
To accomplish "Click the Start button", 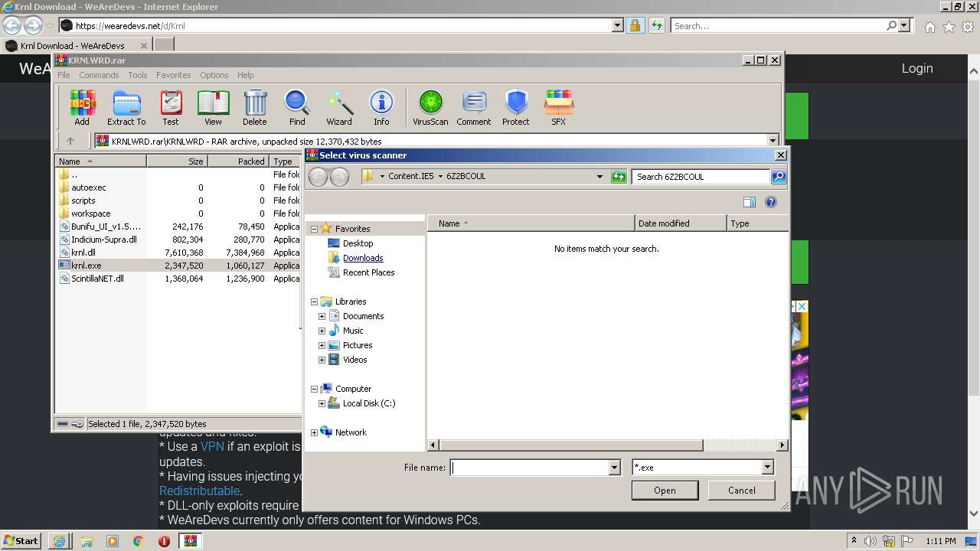I will (21, 541).
